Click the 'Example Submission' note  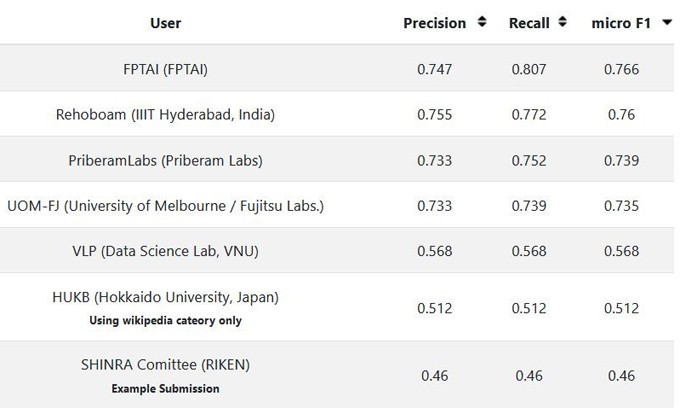pos(166,388)
